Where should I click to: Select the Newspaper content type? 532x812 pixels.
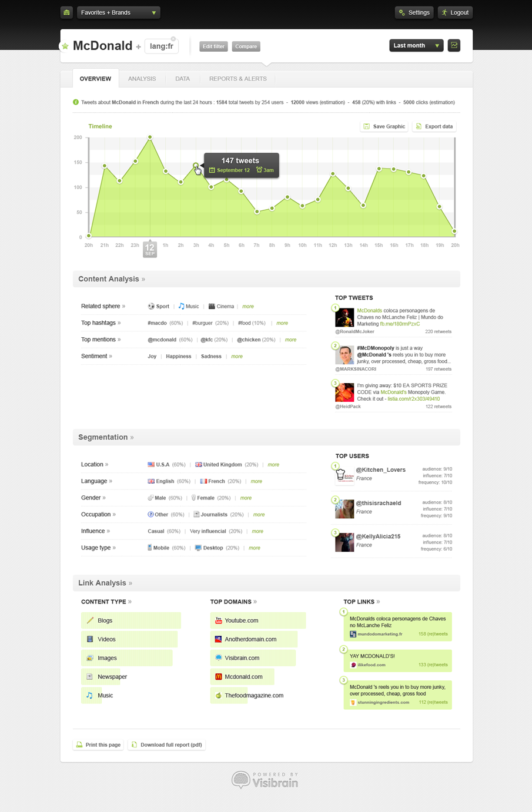pyautogui.click(x=105, y=677)
